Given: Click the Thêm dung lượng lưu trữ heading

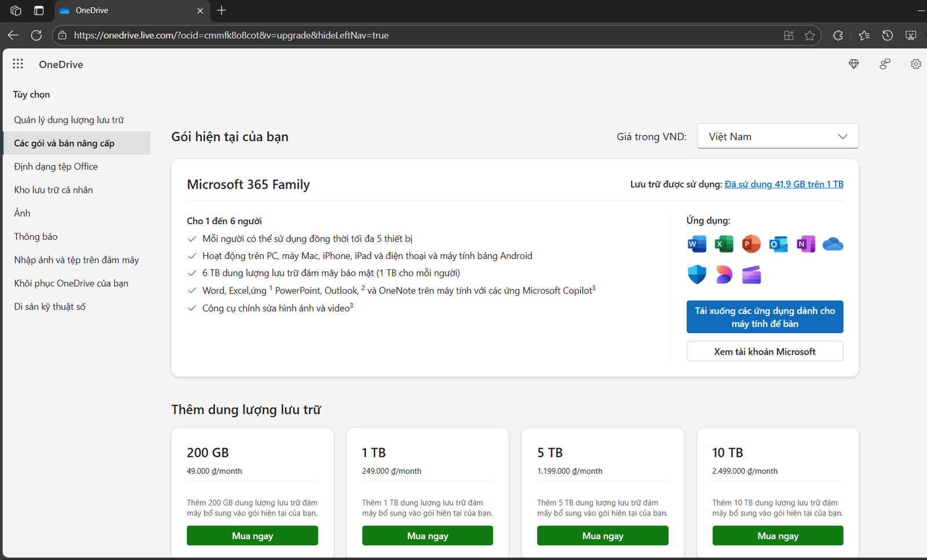Looking at the screenshot, I should (x=246, y=409).
